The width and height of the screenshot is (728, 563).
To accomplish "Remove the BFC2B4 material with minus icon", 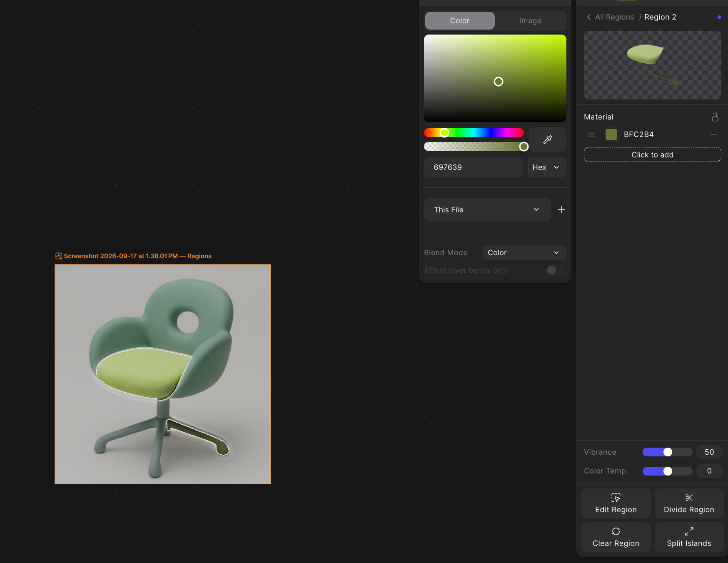I will coord(714,135).
